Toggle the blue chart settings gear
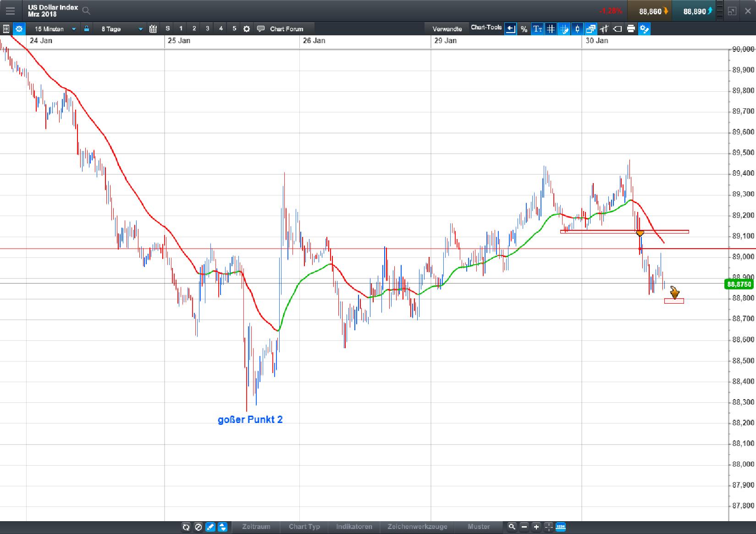The height and width of the screenshot is (534, 756). click(x=19, y=29)
